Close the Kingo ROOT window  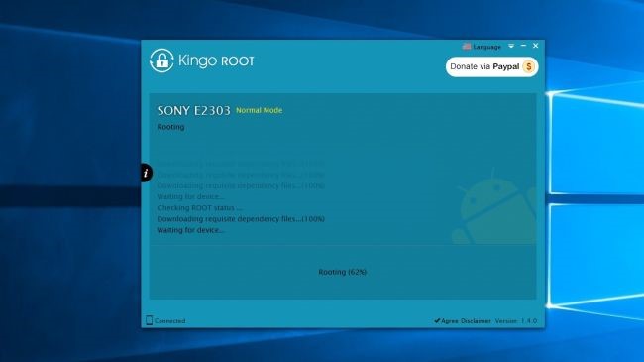tap(536, 46)
